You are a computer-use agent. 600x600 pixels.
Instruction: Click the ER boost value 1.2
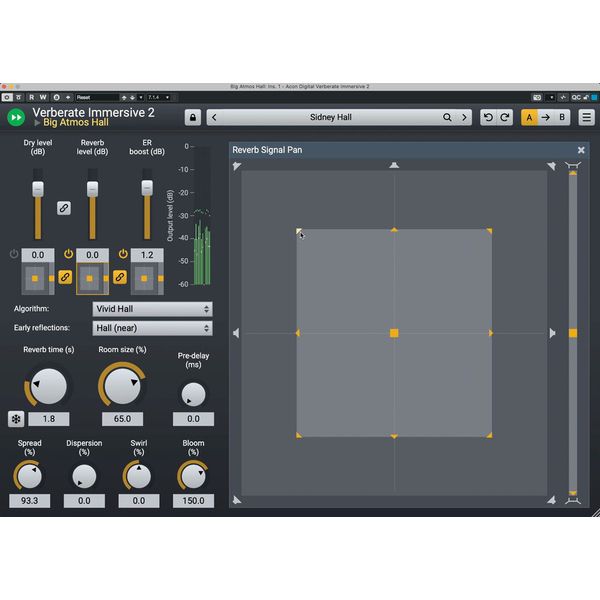tap(147, 255)
